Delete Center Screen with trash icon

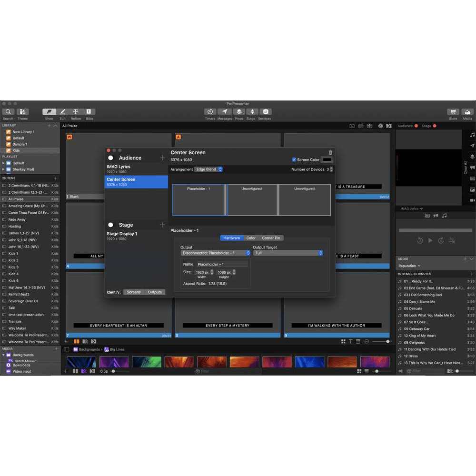(330, 152)
